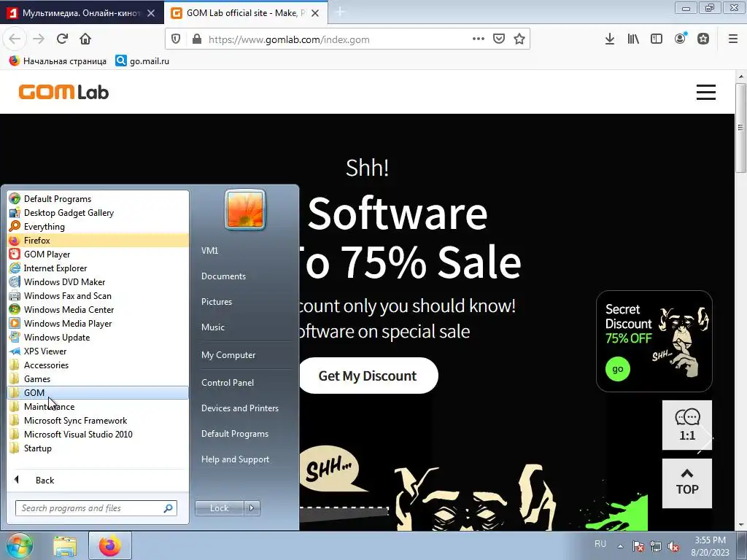Click the extension star icon in toolbar
Viewport: 747px width, 560px height.
(703, 39)
